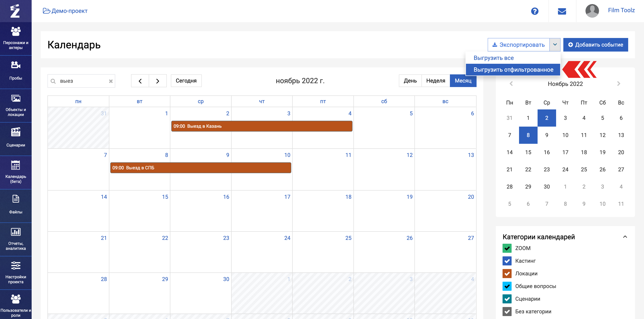Open the Пробы sidebar section
The height and width of the screenshot is (319, 644).
click(16, 72)
